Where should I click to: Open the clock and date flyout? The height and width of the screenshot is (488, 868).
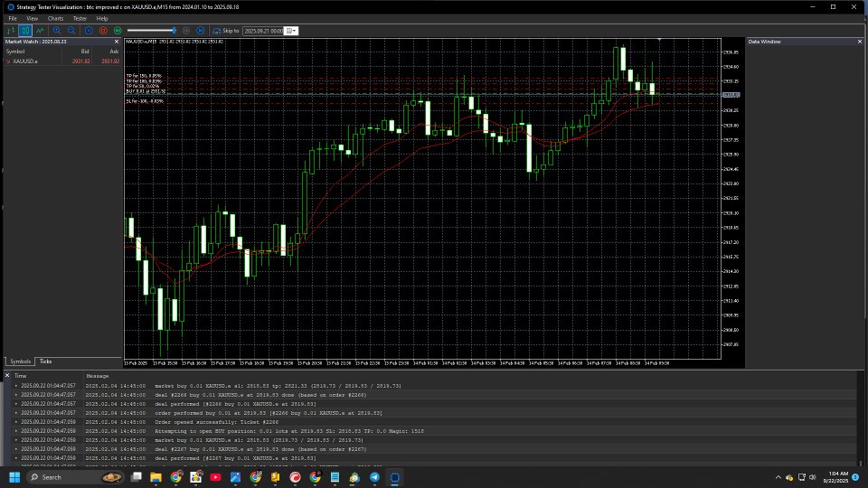point(835,477)
